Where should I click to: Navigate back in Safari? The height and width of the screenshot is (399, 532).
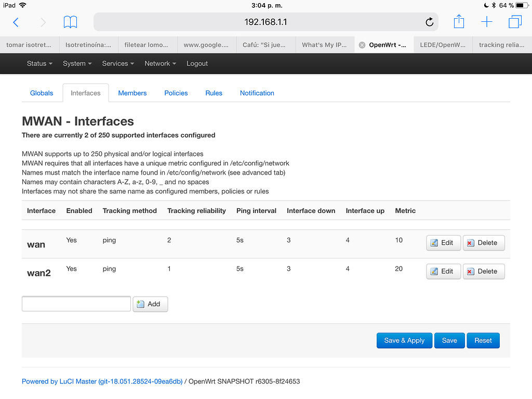pyautogui.click(x=16, y=22)
